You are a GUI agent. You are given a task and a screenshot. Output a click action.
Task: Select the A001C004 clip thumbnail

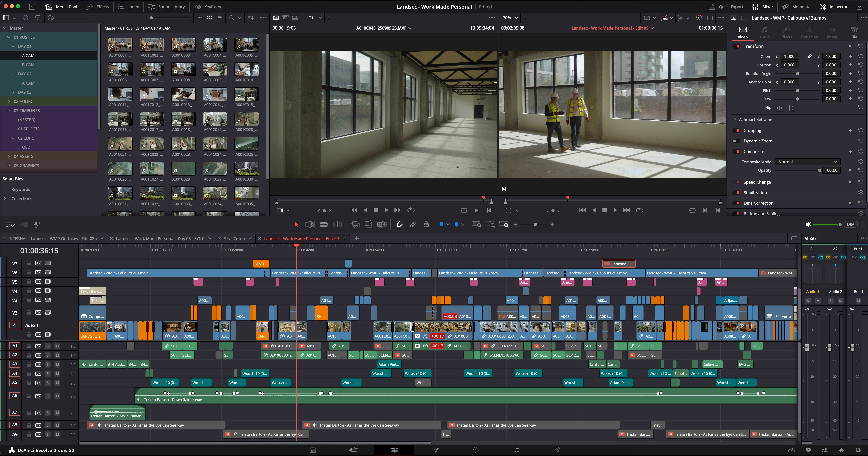click(x=215, y=44)
